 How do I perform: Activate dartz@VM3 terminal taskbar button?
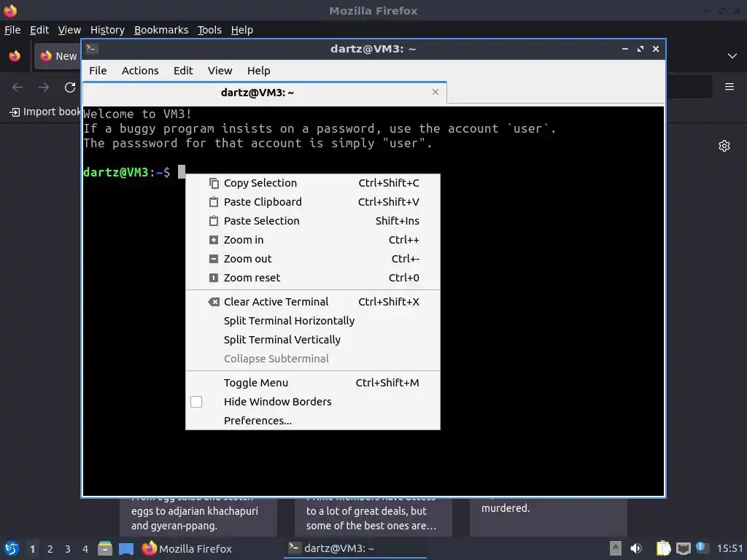(x=355, y=548)
